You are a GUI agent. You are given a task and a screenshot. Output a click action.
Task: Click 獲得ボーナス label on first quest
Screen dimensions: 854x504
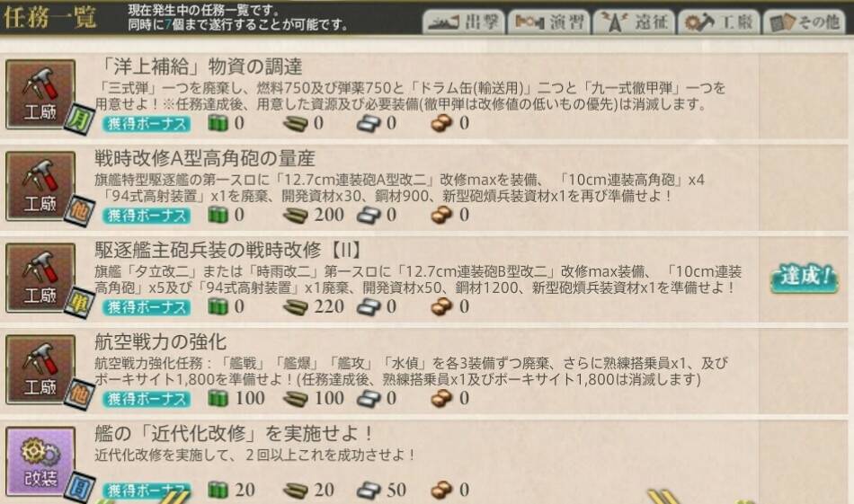[147, 124]
